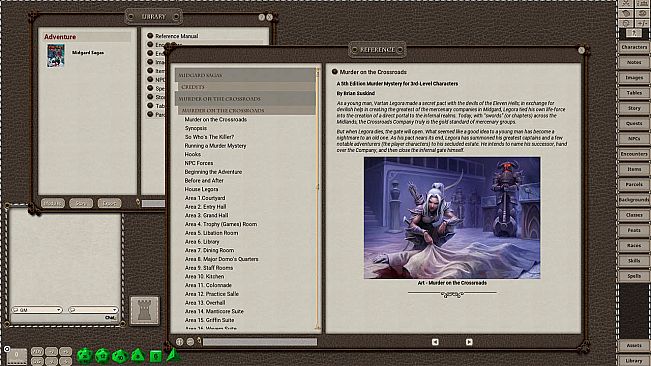Open the Hooks page

coord(193,154)
